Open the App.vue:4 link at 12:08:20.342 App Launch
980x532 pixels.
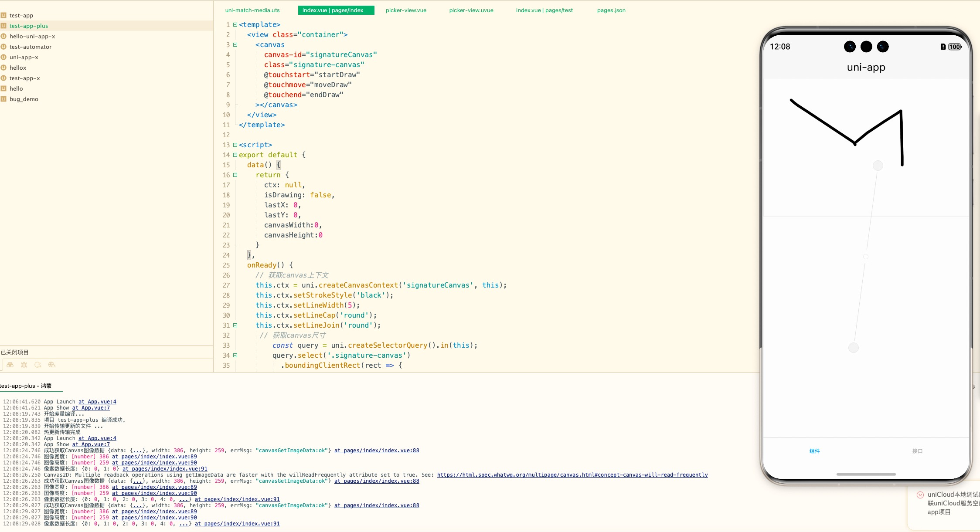(x=97, y=438)
